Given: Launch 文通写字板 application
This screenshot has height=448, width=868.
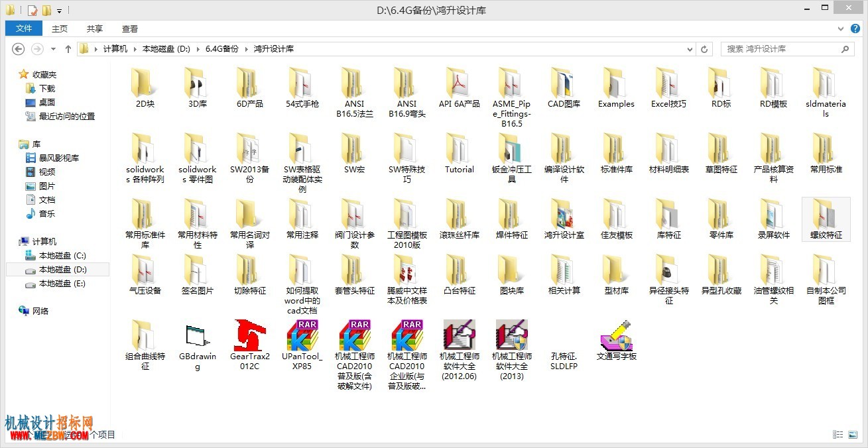Looking at the screenshot, I should [x=617, y=335].
